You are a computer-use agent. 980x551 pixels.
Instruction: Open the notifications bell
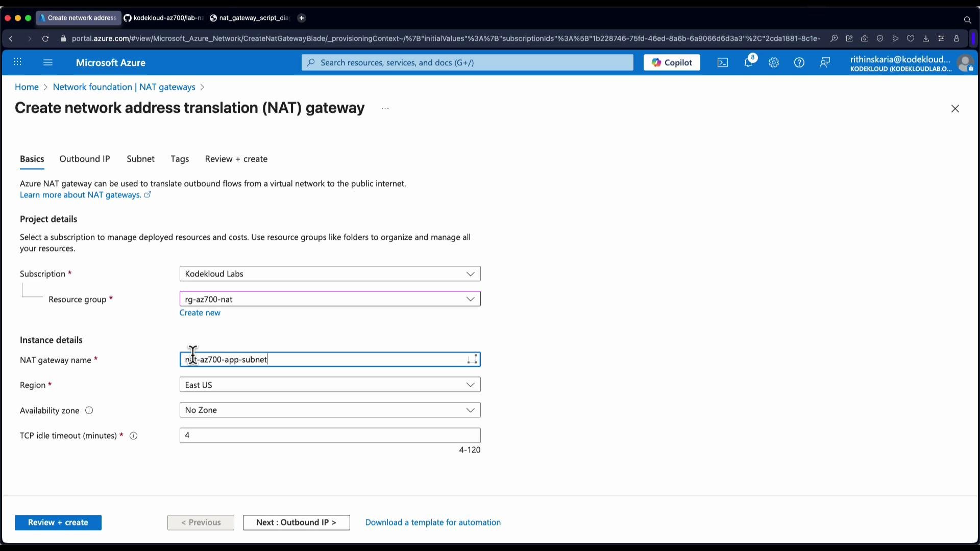748,63
